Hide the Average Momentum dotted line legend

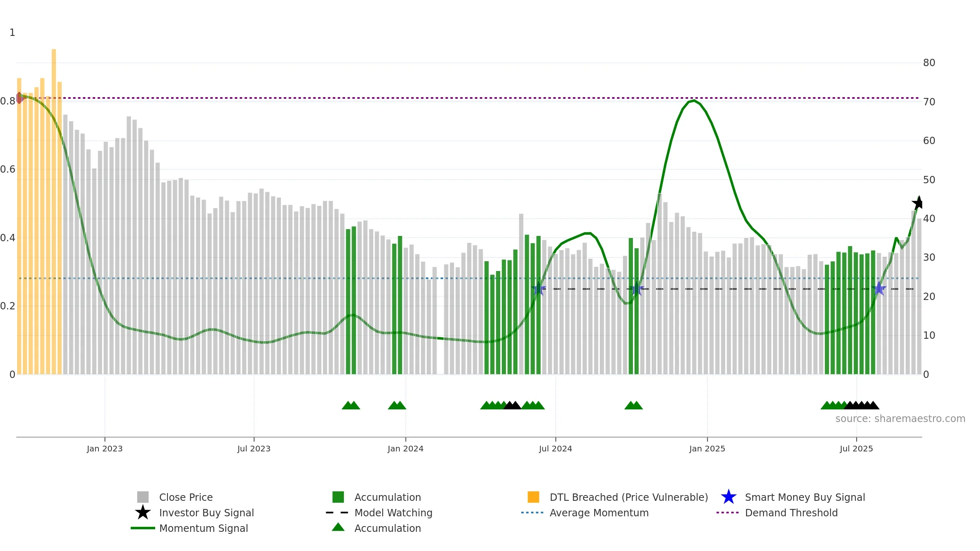599,513
